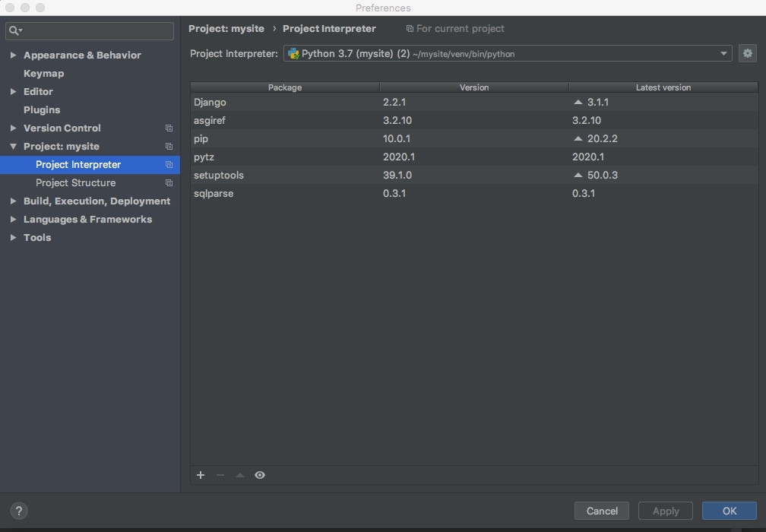Click the settings search input field
This screenshot has width=766, height=532.
tap(90, 30)
